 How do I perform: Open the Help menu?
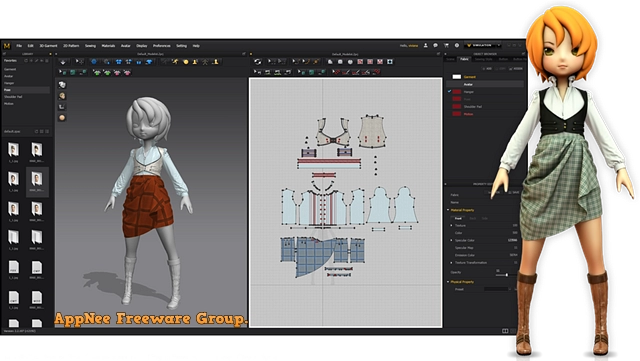196,46
